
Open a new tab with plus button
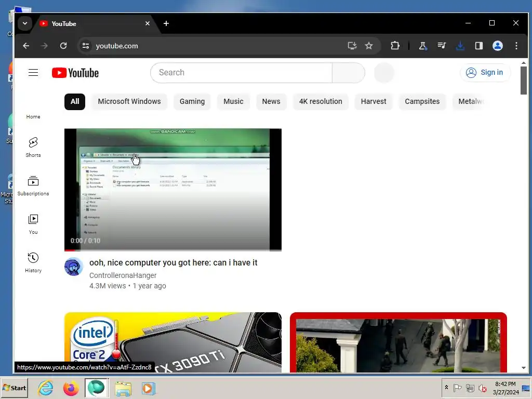click(x=166, y=23)
